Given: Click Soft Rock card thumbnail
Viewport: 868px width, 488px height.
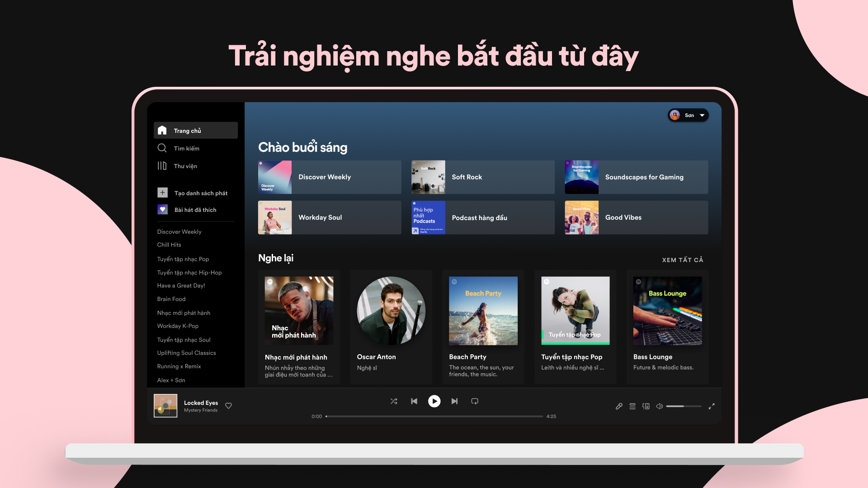Looking at the screenshot, I should (428, 177).
